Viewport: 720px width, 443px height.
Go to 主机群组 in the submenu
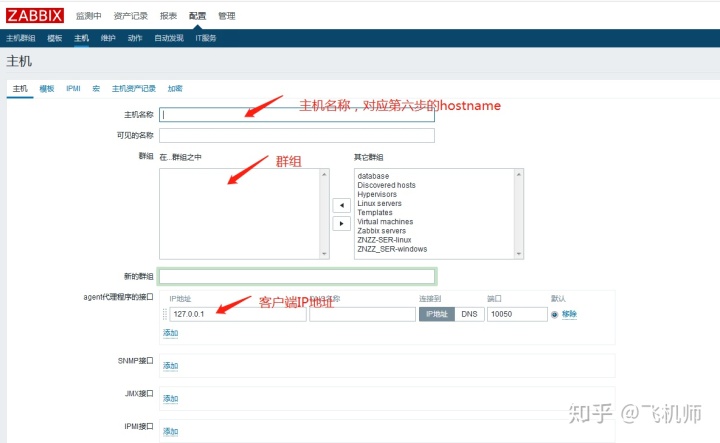(21, 38)
